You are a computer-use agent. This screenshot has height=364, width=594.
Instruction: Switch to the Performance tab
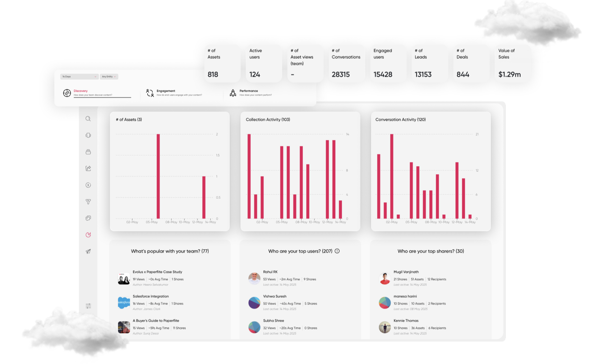[x=248, y=91]
